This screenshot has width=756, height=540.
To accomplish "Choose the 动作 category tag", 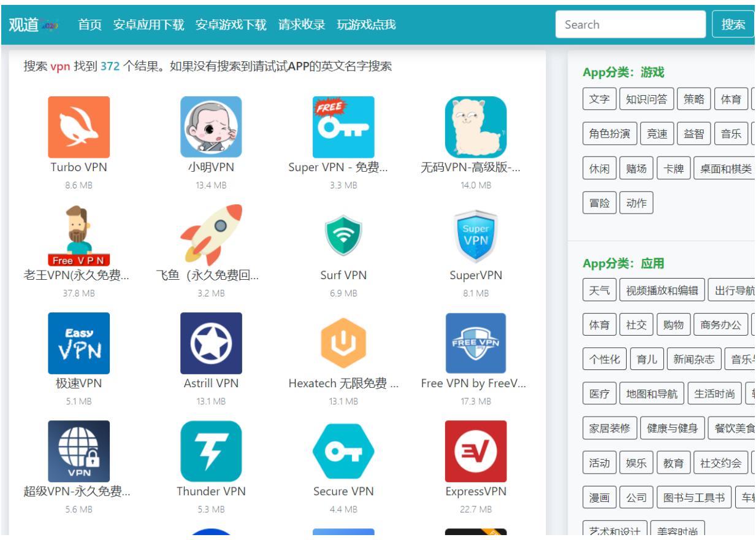I will pyautogui.click(x=636, y=203).
